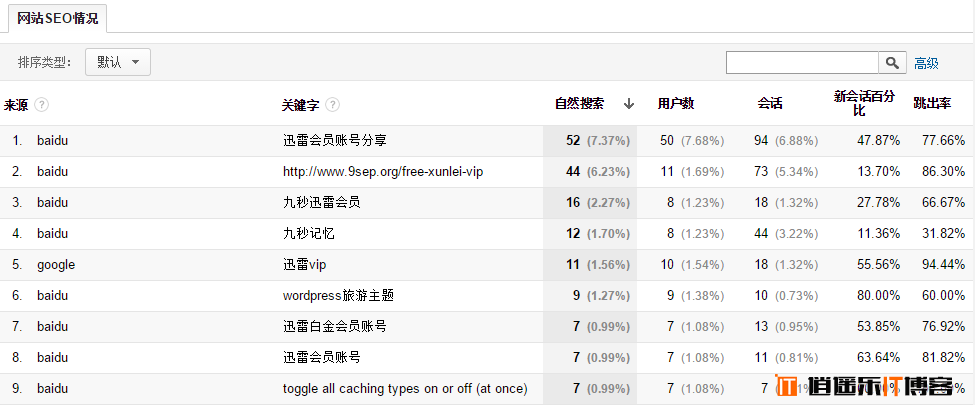Switch to the 网站SEO情况 tab

[x=57, y=19]
